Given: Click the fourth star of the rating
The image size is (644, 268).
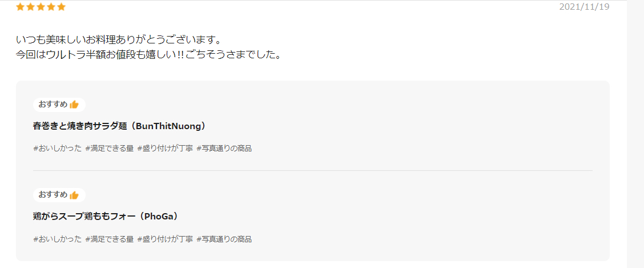Looking at the screenshot, I should [x=51, y=7].
